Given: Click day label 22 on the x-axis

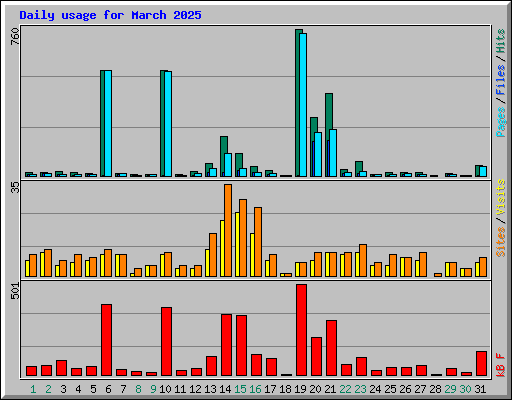Looking at the screenshot, I should (x=345, y=389).
